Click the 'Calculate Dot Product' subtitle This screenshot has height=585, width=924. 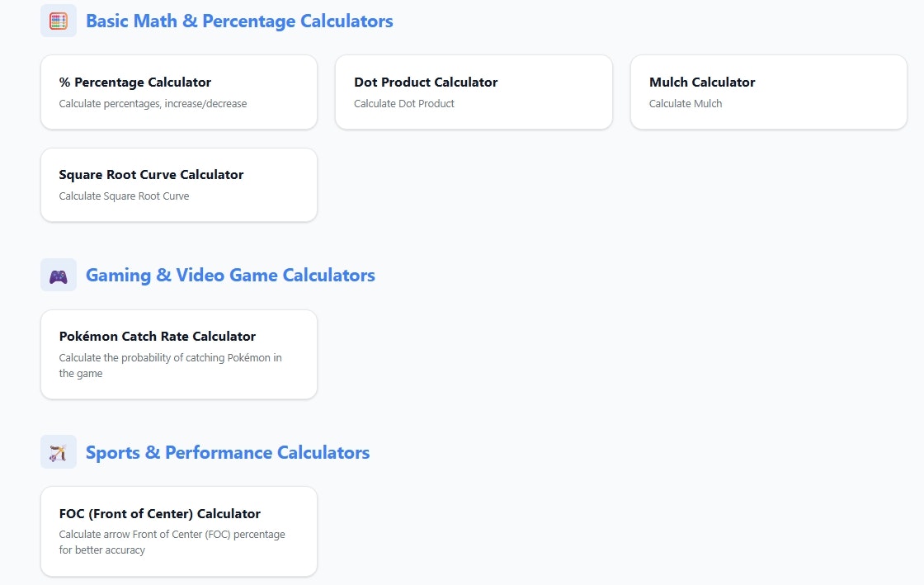[403, 103]
